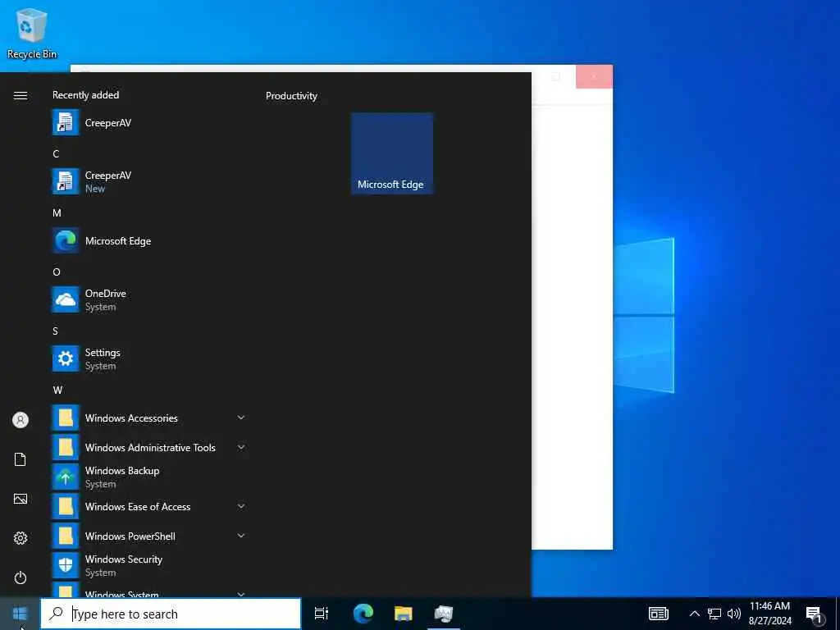
Task: Jump to letter C section header
Action: click(x=56, y=154)
